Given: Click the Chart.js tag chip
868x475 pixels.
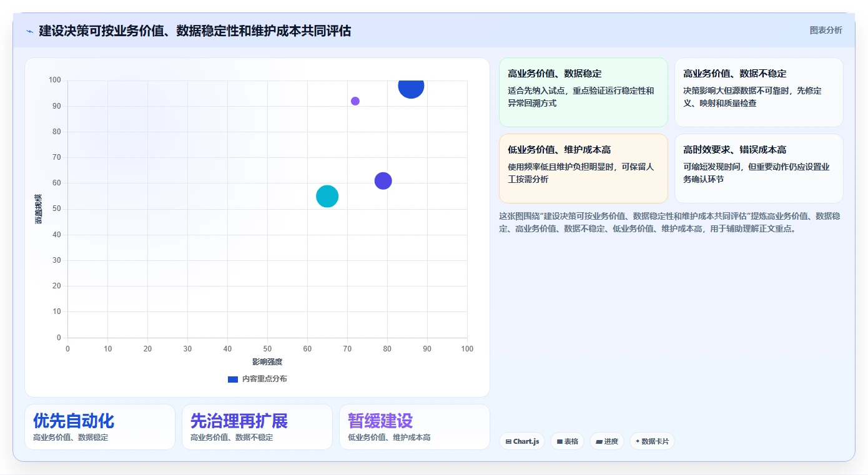Looking at the screenshot, I should pos(522,441).
